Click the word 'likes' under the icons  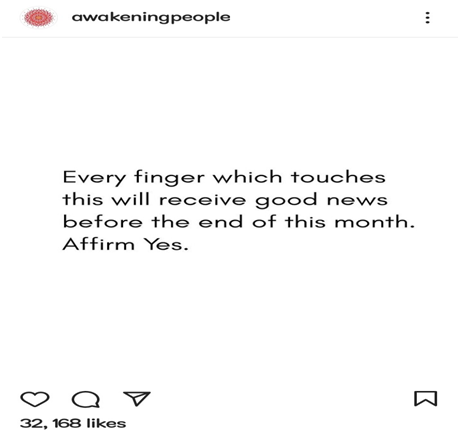[106, 423]
